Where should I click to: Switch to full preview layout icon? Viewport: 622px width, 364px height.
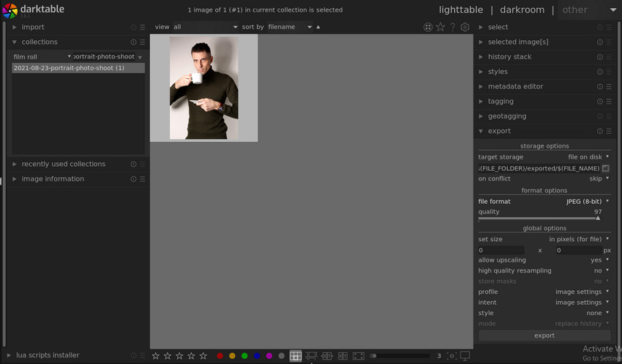[359, 356]
